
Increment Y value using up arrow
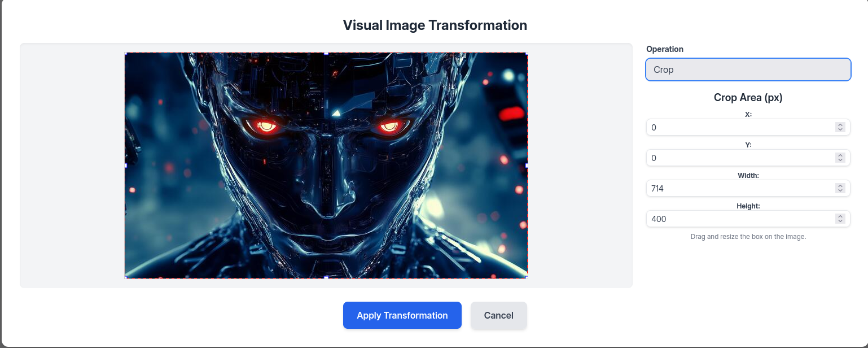click(x=840, y=156)
